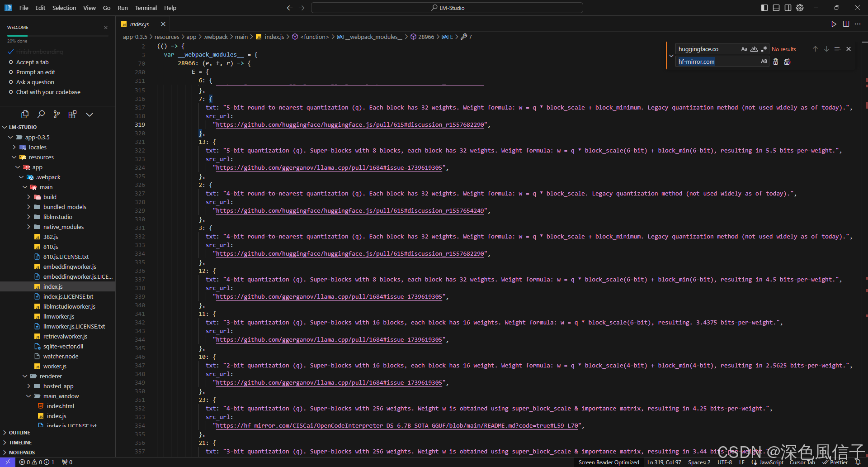This screenshot has width=868, height=467.
Task: Click the LM-Studio command center search
Action: click(447, 8)
